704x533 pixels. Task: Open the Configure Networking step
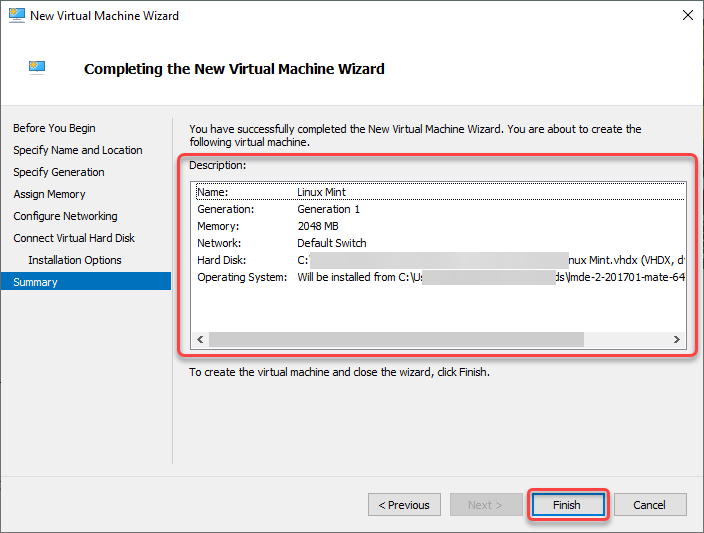[66, 216]
